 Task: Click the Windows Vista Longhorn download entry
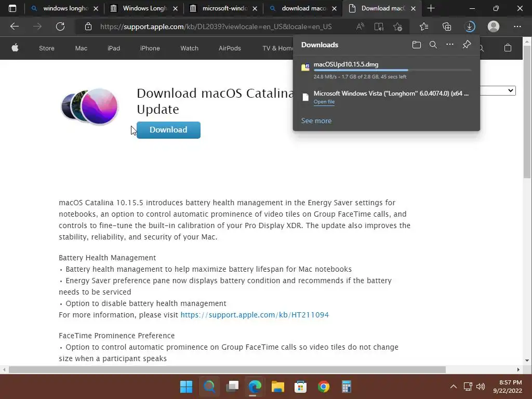coord(386,97)
